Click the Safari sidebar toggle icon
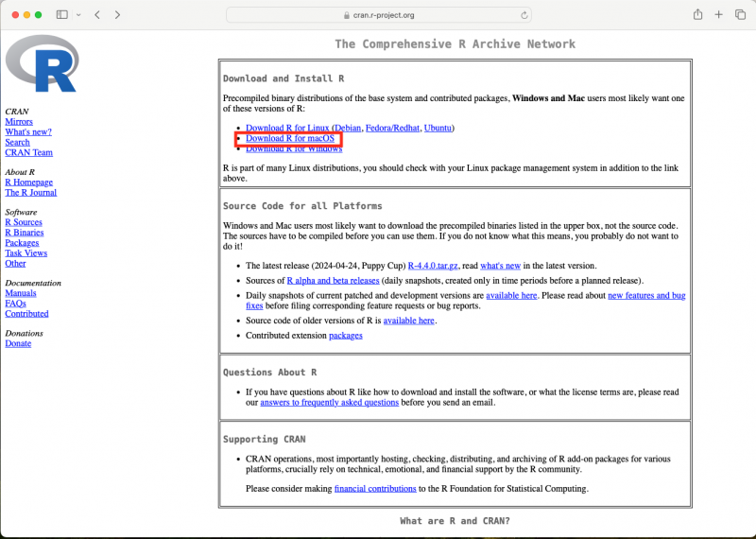Image resolution: width=756 pixels, height=539 pixels. click(61, 15)
